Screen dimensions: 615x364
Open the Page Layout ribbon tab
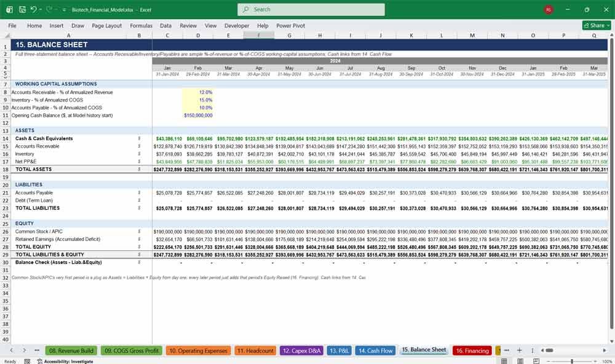pos(106,25)
